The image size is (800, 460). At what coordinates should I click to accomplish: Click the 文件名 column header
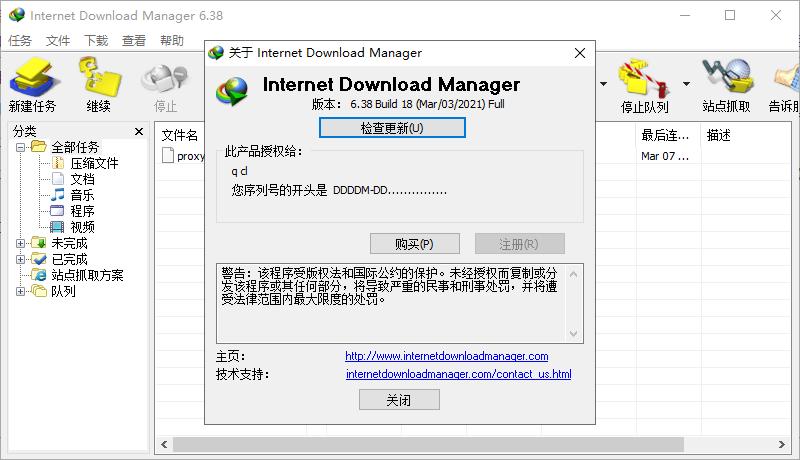click(180, 135)
